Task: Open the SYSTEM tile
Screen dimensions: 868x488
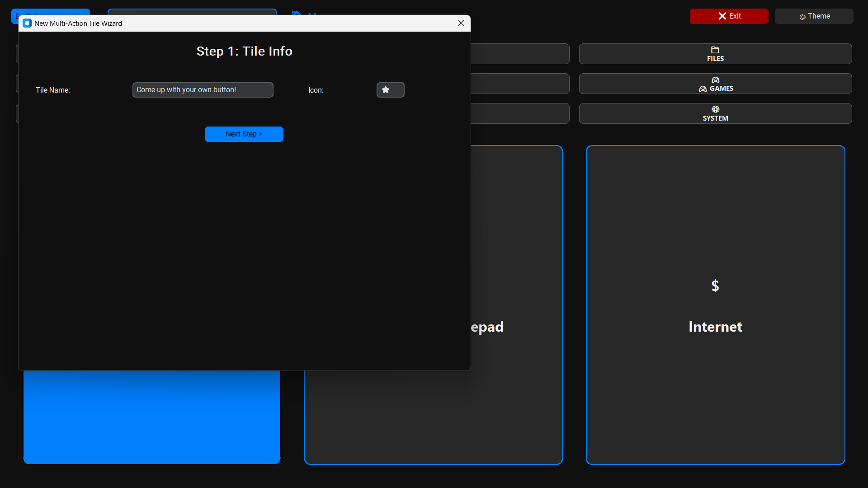Action: click(x=715, y=113)
